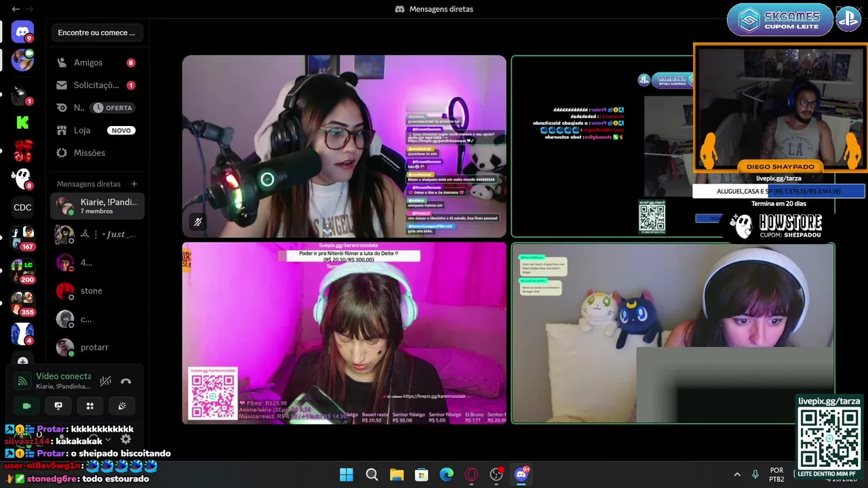Focus bottom-right video tile with plush cats
The image size is (868, 488).
click(673, 333)
